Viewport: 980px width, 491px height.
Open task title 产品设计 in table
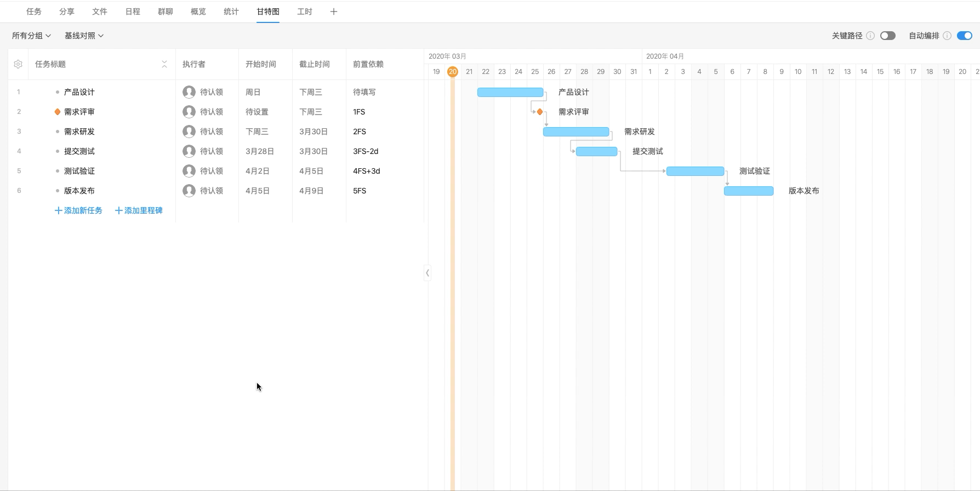[x=79, y=92]
